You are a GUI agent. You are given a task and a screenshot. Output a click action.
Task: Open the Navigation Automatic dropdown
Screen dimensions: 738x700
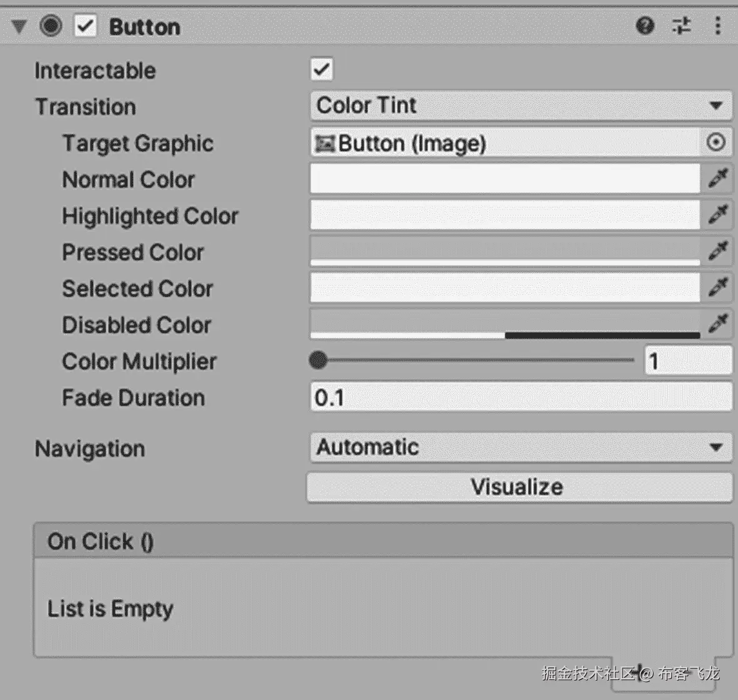pyautogui.click(x=521, y=447)
